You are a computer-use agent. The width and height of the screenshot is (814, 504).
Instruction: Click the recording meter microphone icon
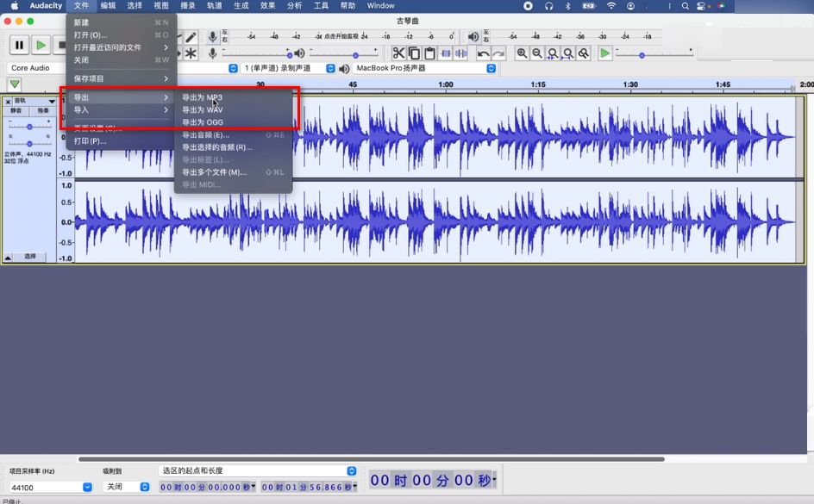click(x=212, y=37)
